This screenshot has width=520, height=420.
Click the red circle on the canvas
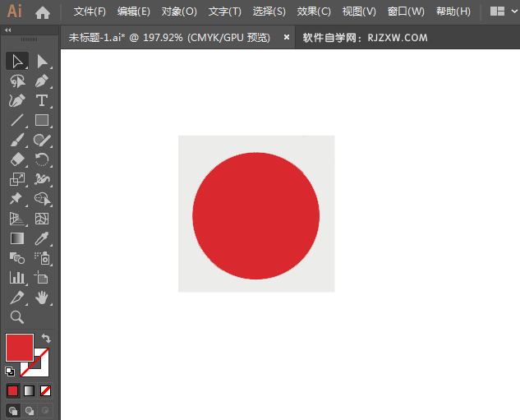(255, 215)
